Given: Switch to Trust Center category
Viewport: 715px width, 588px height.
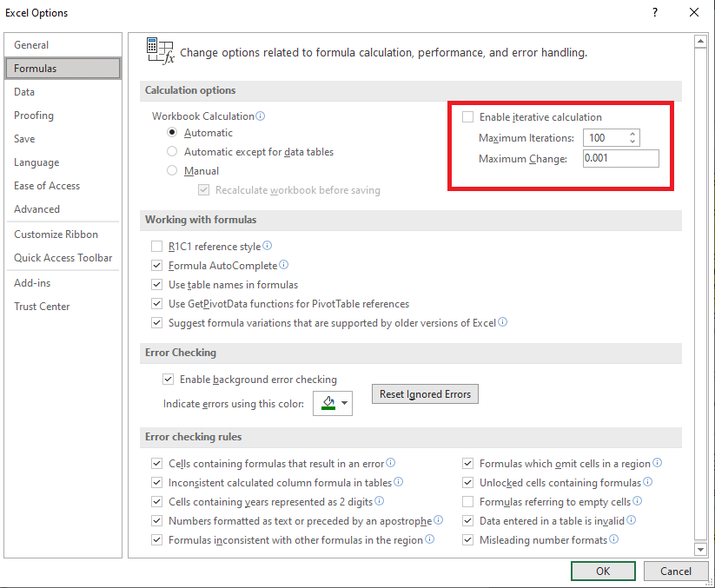Looking at the screenshot, I should (42, 307).
